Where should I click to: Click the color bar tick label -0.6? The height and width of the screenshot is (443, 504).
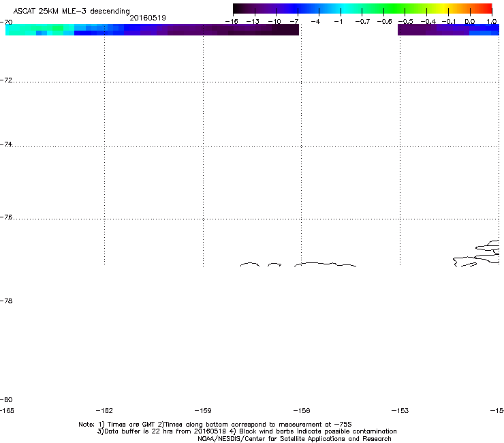384,22
